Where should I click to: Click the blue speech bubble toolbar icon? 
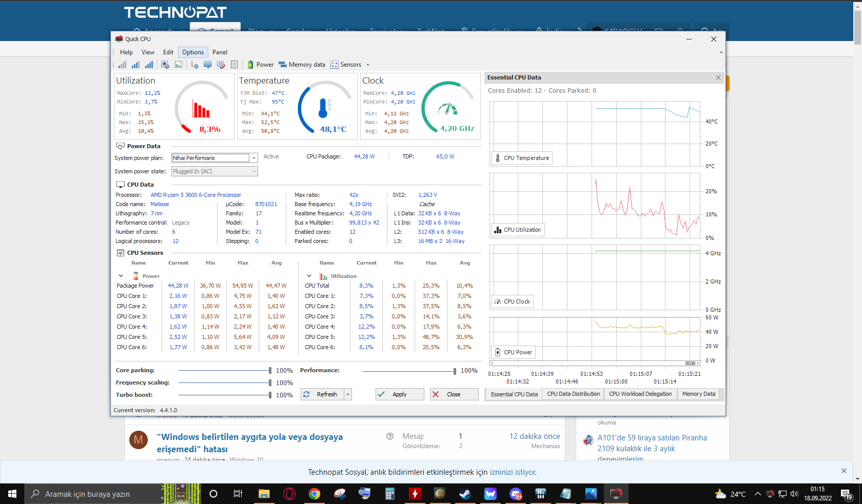207,65
